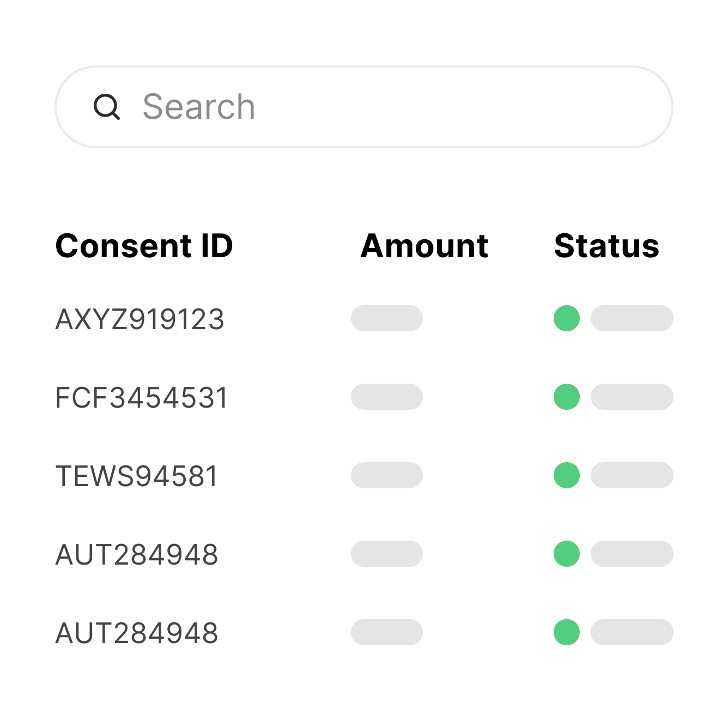728x715 pixels.
Task: Click the amount placeholder for TEWS94581
Action: [387, 475]
